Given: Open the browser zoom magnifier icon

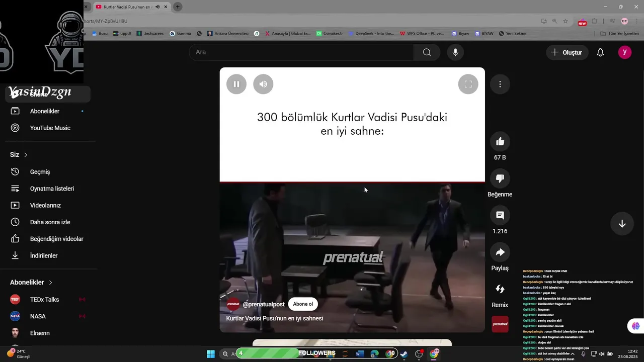Looking at the screenshot, I should point(554,21).
